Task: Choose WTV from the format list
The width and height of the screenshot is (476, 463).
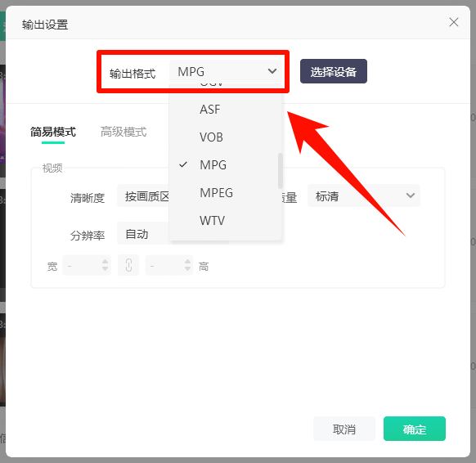Action: pos(225,221)
